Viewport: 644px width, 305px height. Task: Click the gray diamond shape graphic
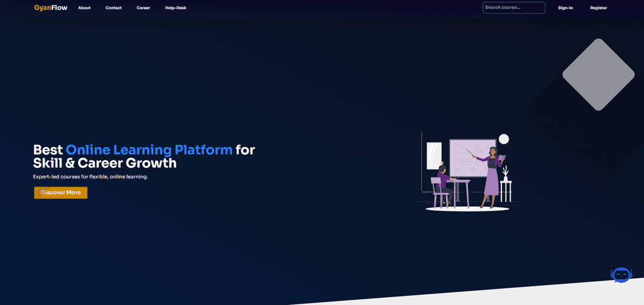598,74
